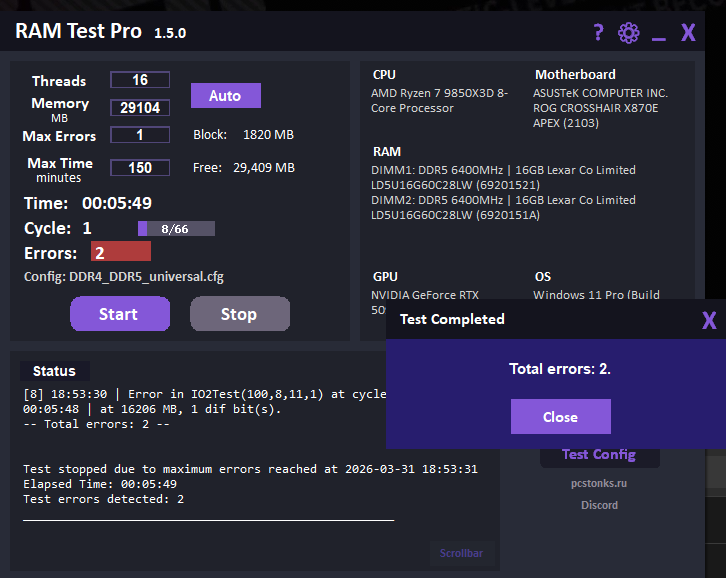Viewport: 726px width, 578px height.
Task: Click the Config DDR4_DDR5_universal.cfg text
Action: point(124,276)
